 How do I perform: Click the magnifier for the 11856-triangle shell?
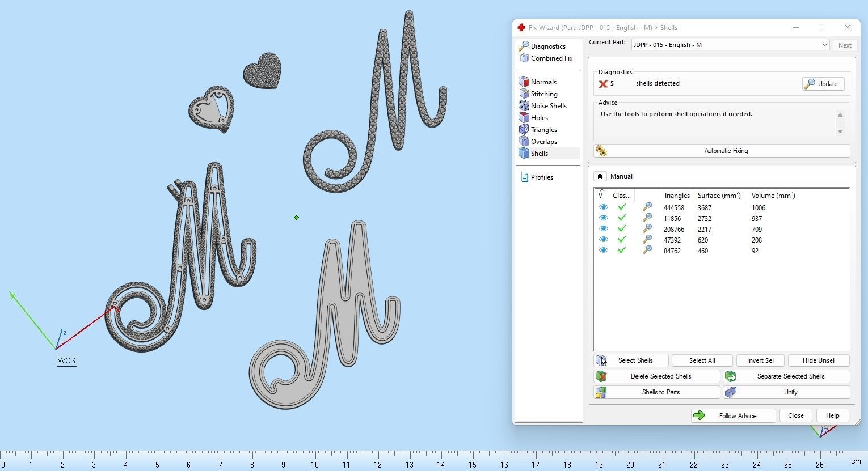click(647, 218)
